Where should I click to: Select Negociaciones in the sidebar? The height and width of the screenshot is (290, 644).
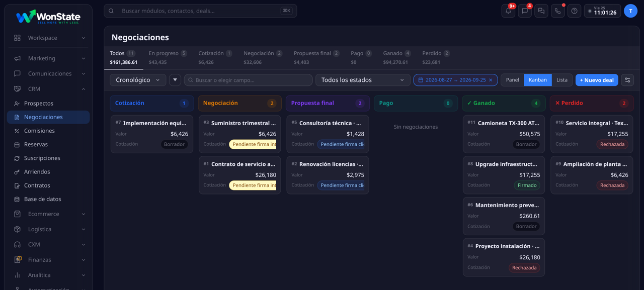(48, 117)
